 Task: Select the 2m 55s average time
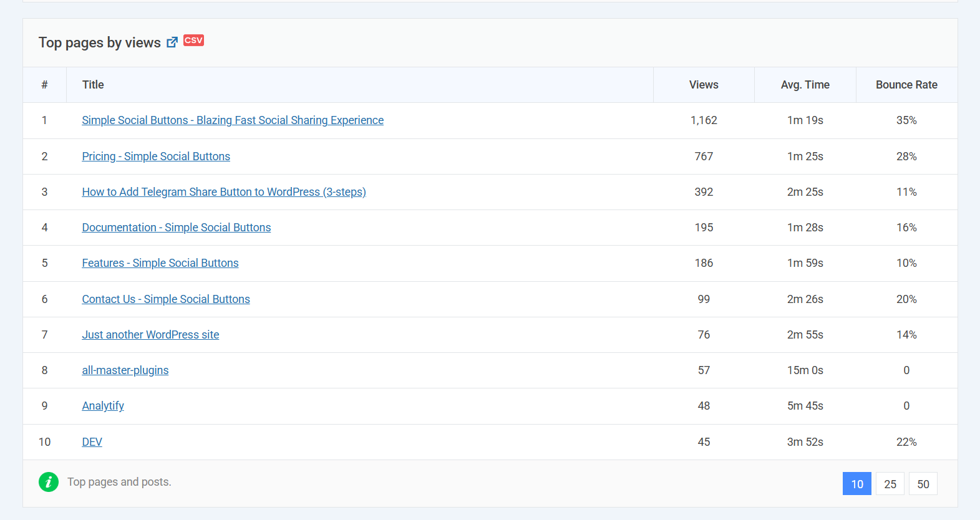pos(805,335)
